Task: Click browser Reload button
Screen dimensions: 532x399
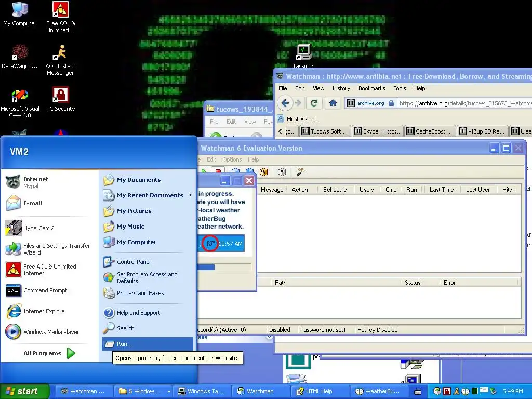Action: (x=314, y=103)
